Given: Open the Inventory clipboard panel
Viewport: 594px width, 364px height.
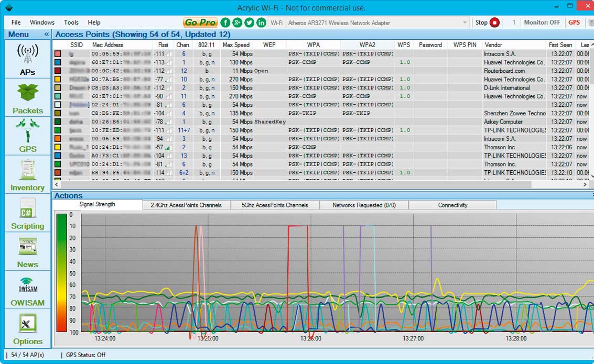Looking at the screenshot, I should [28, 175].
